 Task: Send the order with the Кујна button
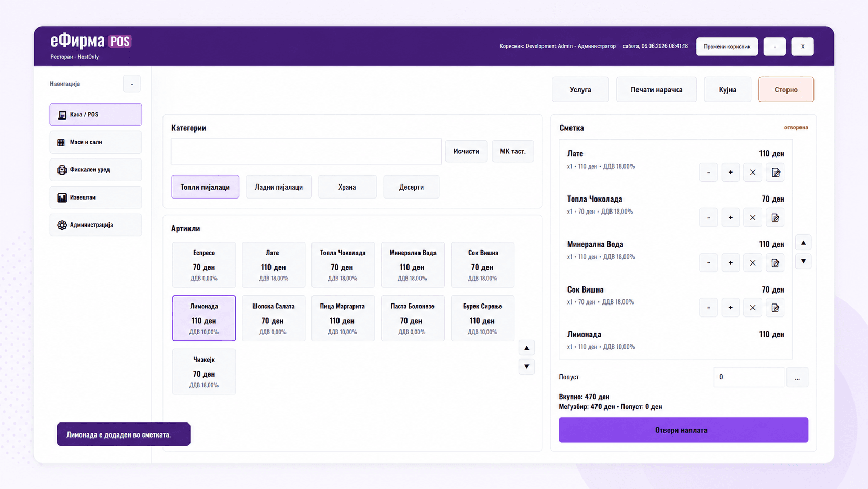pyautogui.click(x=727, y=89)
